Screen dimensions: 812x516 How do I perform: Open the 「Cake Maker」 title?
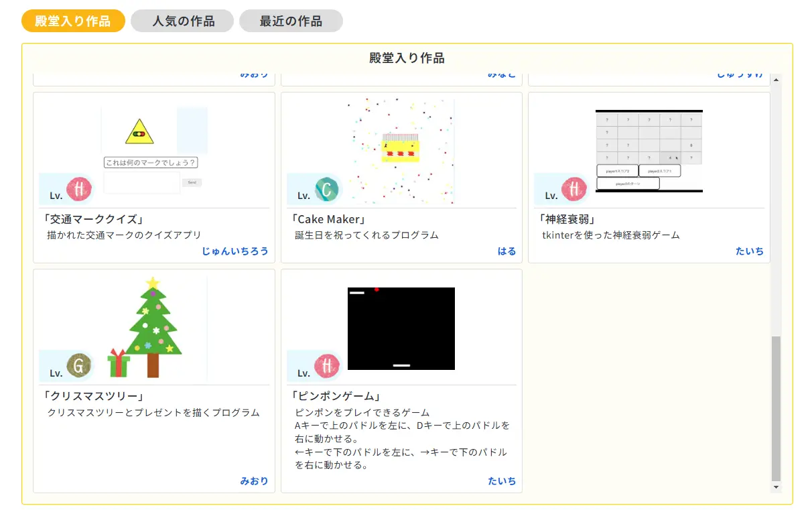328,219
